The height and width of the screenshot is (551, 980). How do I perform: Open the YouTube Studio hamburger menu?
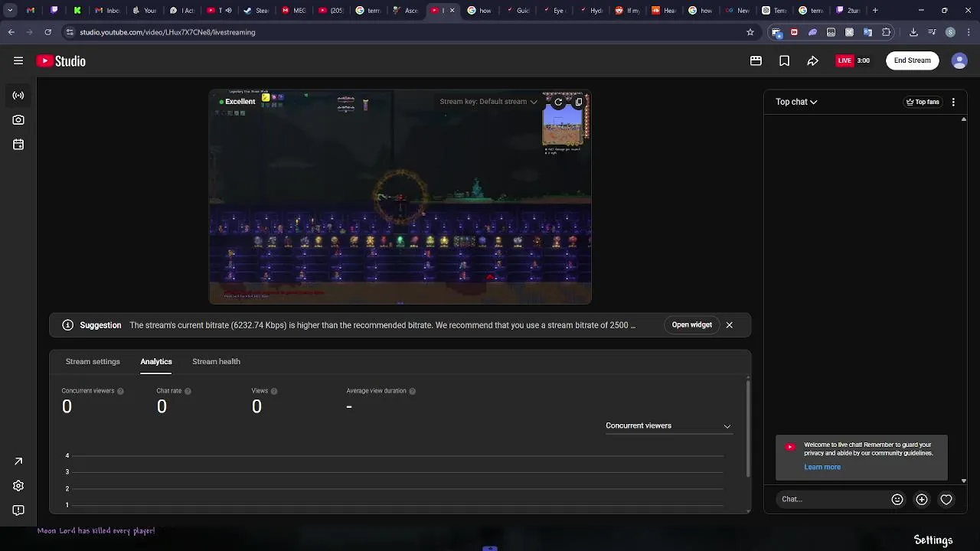pyautogui.click(x=18, y=60)
